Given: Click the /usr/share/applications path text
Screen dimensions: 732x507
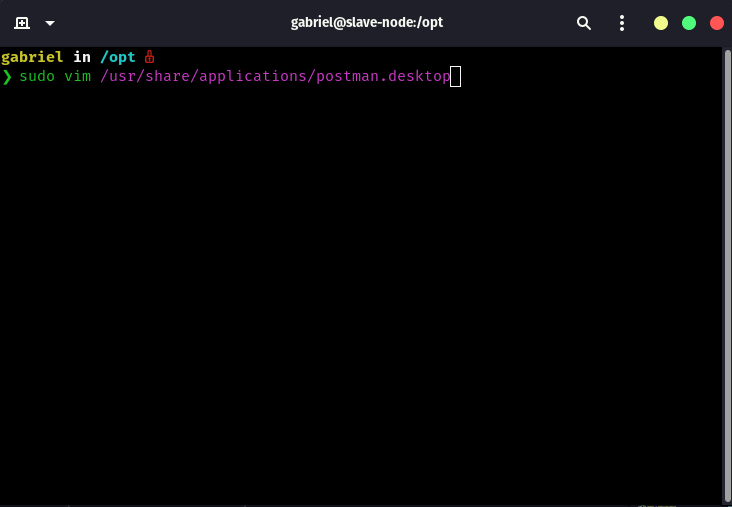Looking at the screenshot, I should (x=203, y=77).
